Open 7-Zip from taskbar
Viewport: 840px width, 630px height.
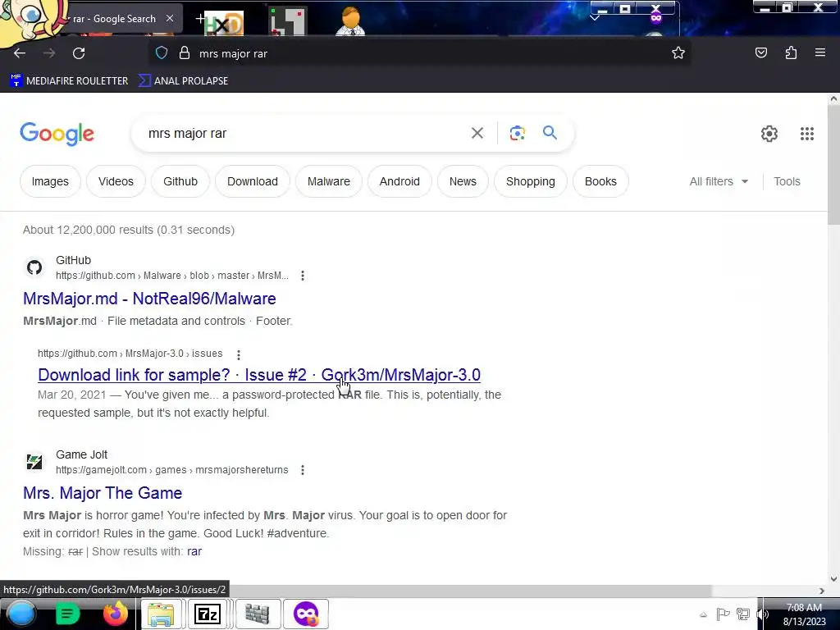(x=208, y=614)
